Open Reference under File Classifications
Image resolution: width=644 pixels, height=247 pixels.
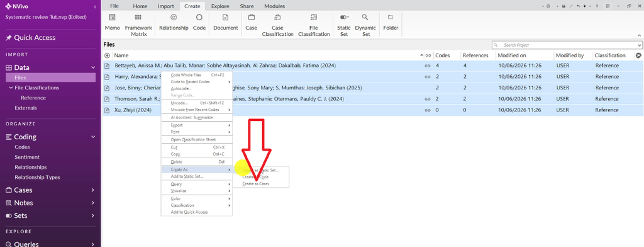[33, 98]
